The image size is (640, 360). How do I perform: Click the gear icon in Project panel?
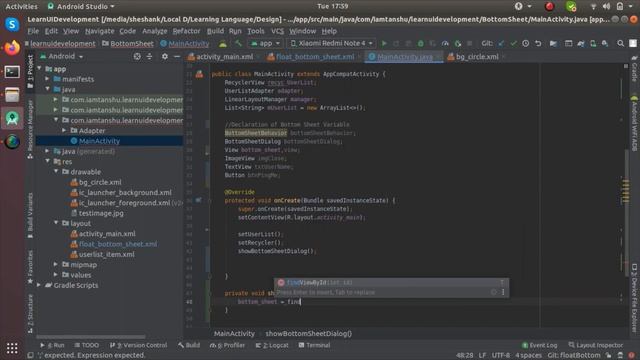pos(164,56)
